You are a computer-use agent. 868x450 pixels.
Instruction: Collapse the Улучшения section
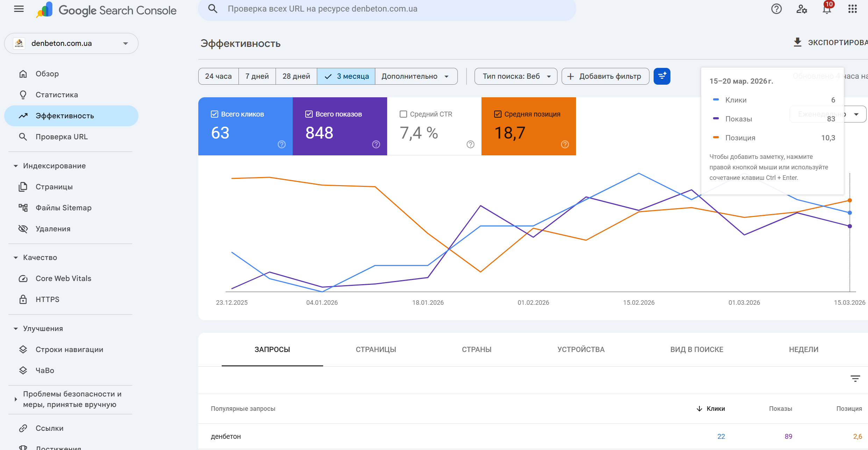click(x=16, y=329)
